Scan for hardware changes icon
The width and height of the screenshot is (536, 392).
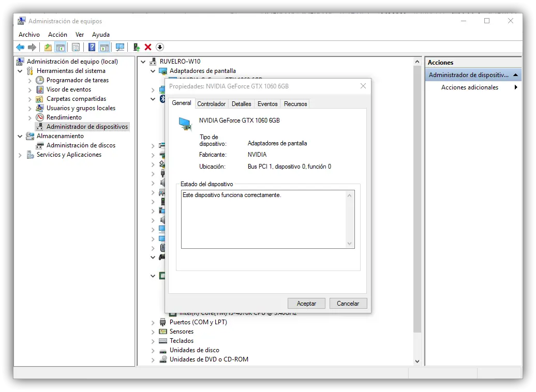120,47
